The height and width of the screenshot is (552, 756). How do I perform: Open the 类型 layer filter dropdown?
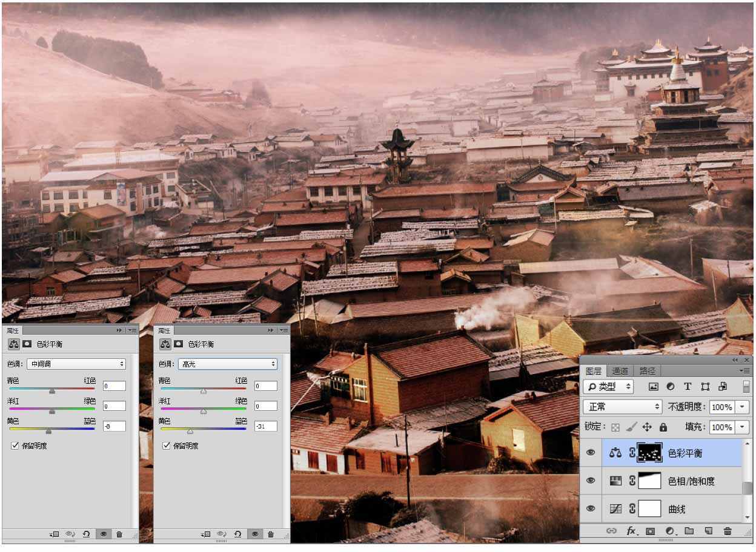(609, 386)
